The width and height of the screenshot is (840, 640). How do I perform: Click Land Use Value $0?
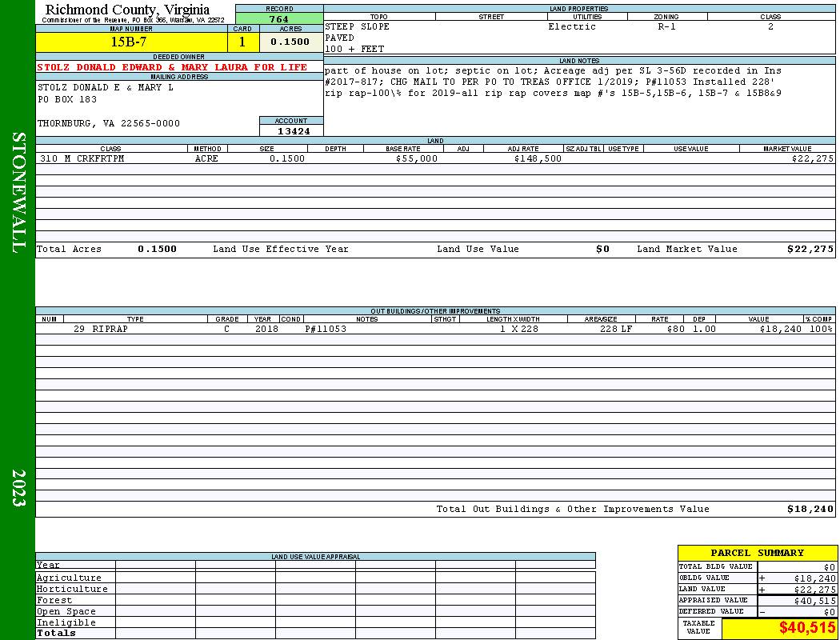click(602, 249)
